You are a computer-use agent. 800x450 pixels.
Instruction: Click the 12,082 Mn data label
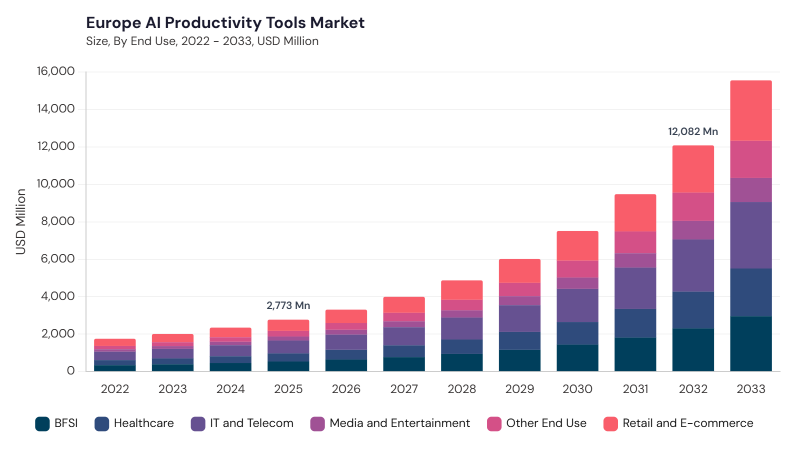tap(693, 132)
